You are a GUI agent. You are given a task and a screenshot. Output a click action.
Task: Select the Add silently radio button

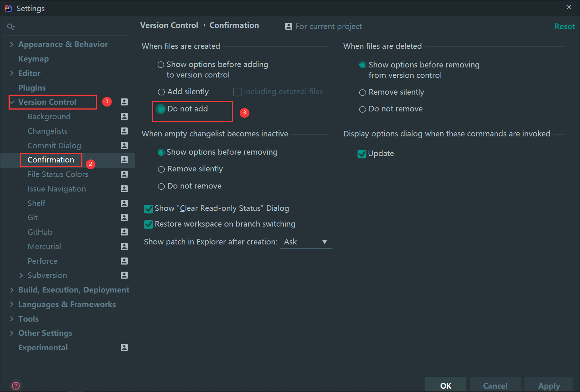tap(161, 92)
